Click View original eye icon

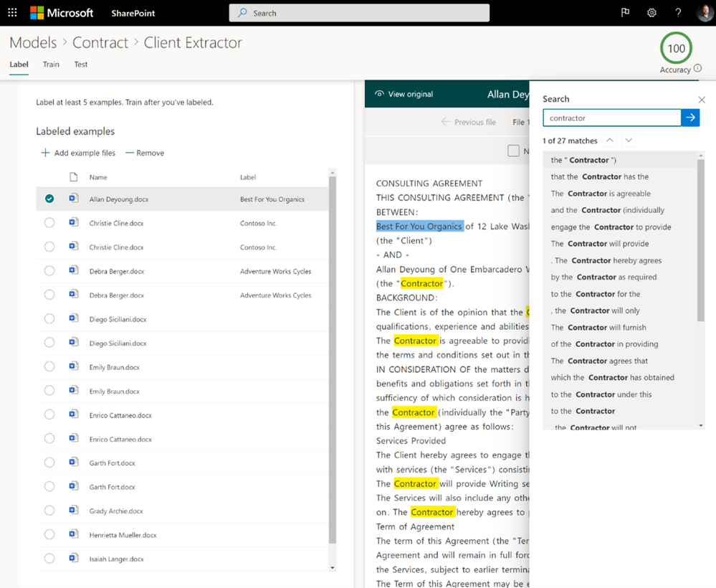[x=379, y=94]
